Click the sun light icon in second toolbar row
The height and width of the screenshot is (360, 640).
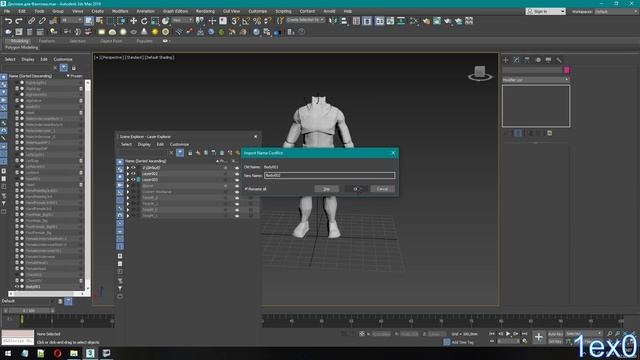(x=155, y=32)
